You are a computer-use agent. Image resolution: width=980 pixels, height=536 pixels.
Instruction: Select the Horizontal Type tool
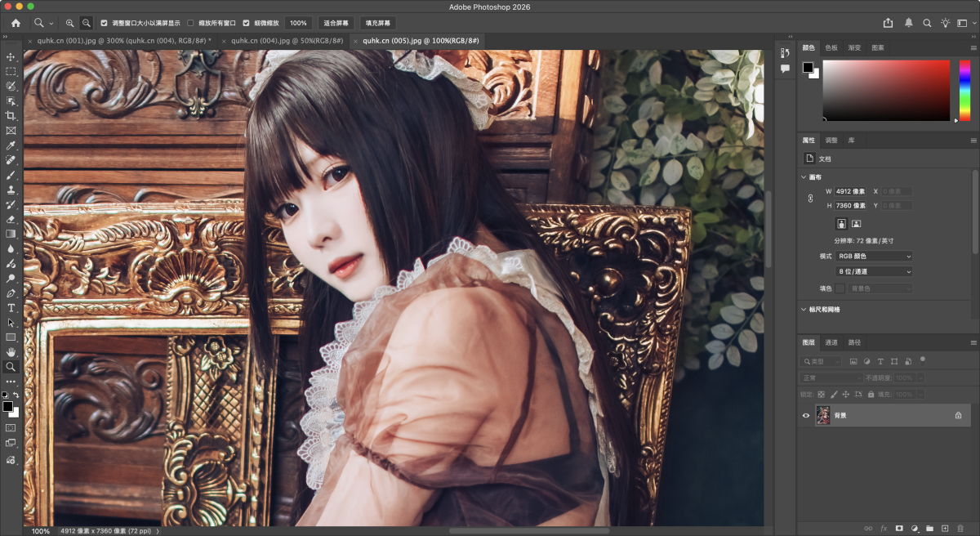[x=11, y=308]
